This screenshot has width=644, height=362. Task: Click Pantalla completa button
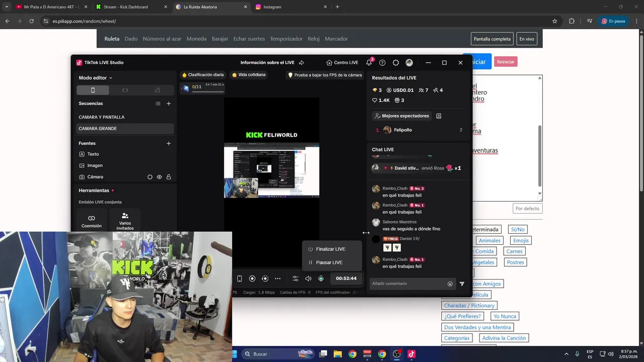point(492,39)
